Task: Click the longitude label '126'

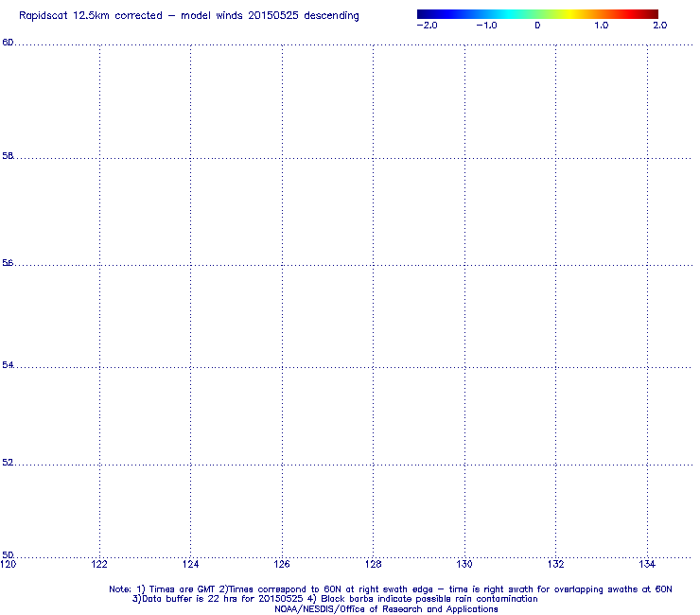Action: [x=282, y=564]
